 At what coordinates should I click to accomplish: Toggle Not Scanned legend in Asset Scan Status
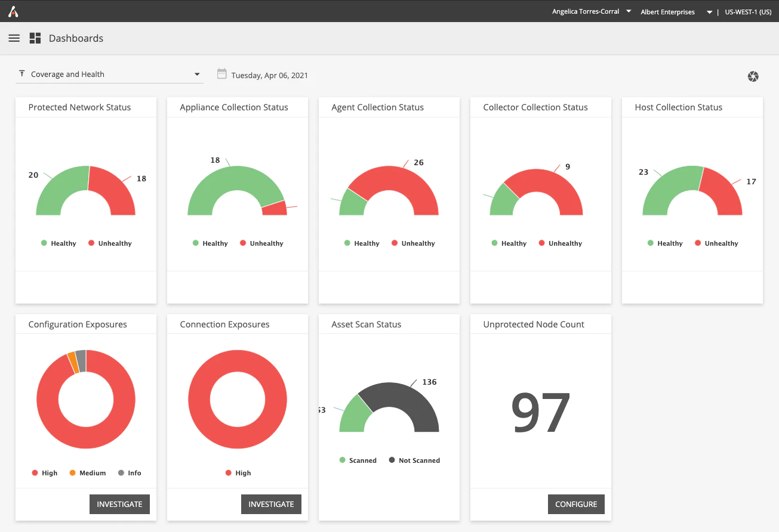tap(414, 460)
